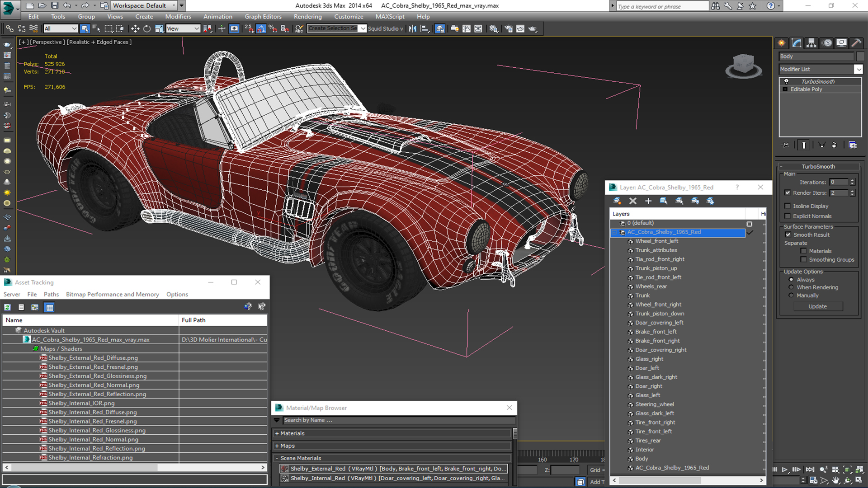Click the Table View icon in Asset Tracking
The height and width of the screenshot is (488, 868).
[x=50, y=307]
